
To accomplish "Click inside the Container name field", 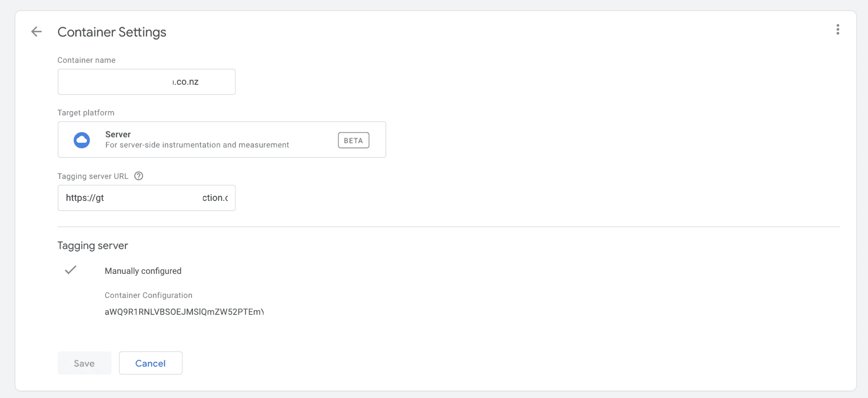I will 146,81.
